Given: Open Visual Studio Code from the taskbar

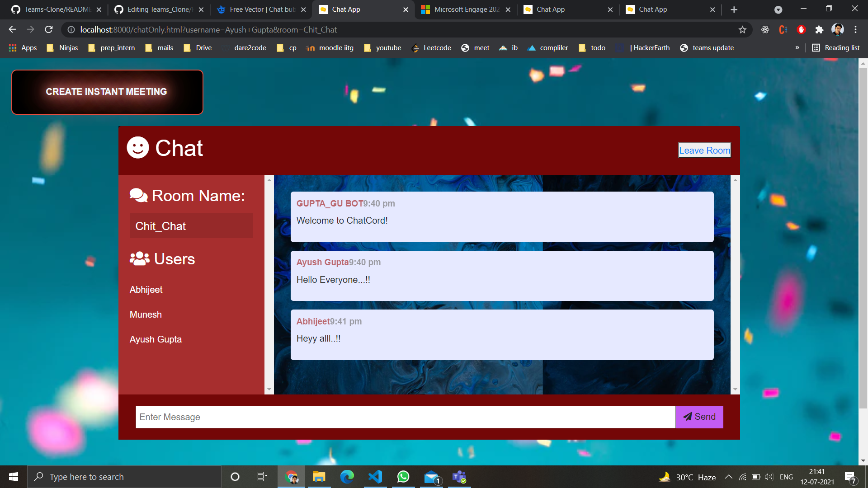Looking at the screenshot, I should (375, 477).
